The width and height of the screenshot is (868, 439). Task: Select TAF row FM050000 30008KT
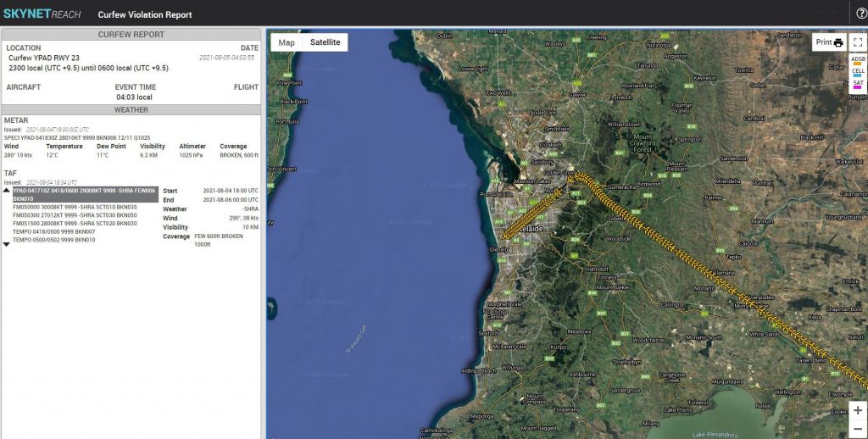75,207
